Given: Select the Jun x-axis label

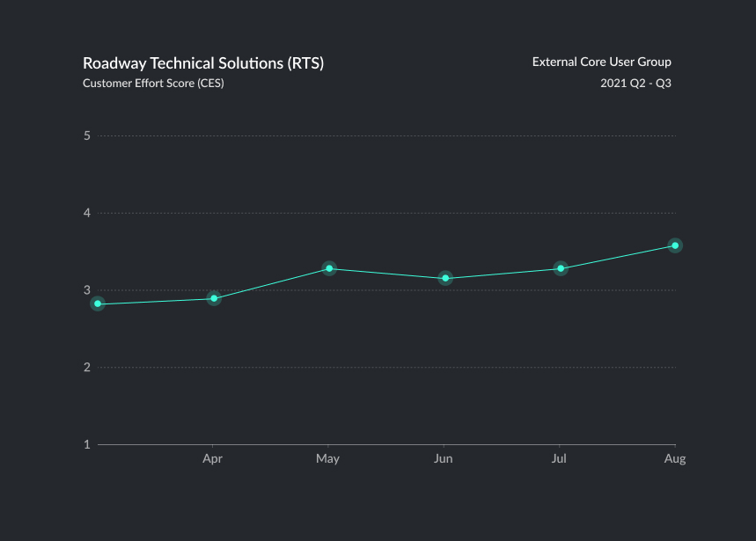Looking at the screenshot, I should click(444, 459).
